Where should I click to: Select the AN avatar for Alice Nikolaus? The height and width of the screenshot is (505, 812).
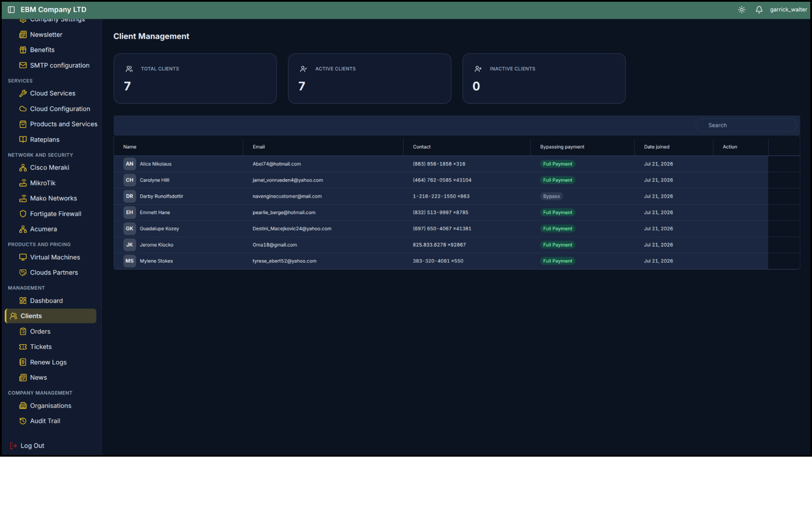click(129, 164)
